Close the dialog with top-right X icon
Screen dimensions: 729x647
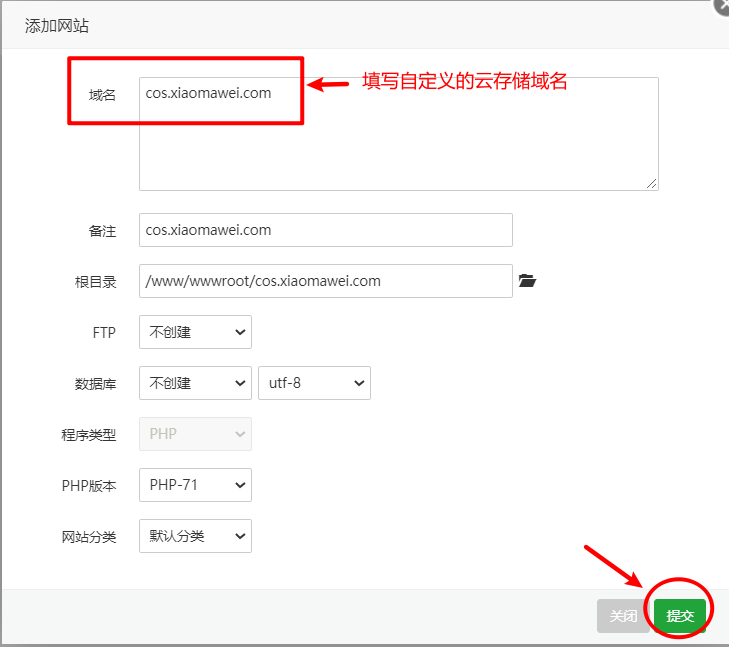point(723,6)
